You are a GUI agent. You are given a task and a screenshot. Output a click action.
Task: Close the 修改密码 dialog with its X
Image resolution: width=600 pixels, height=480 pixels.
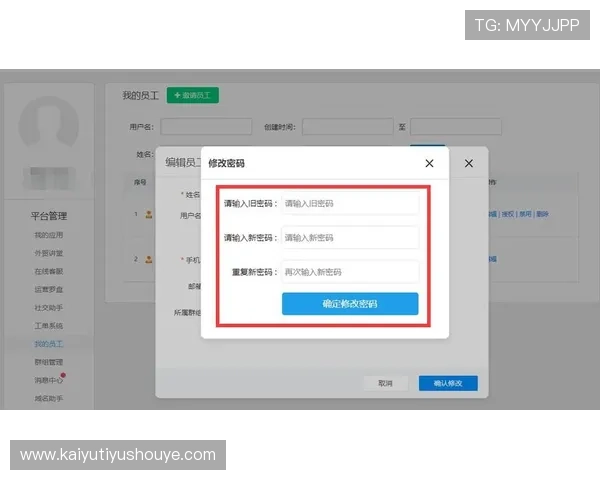tap(429, 163)
